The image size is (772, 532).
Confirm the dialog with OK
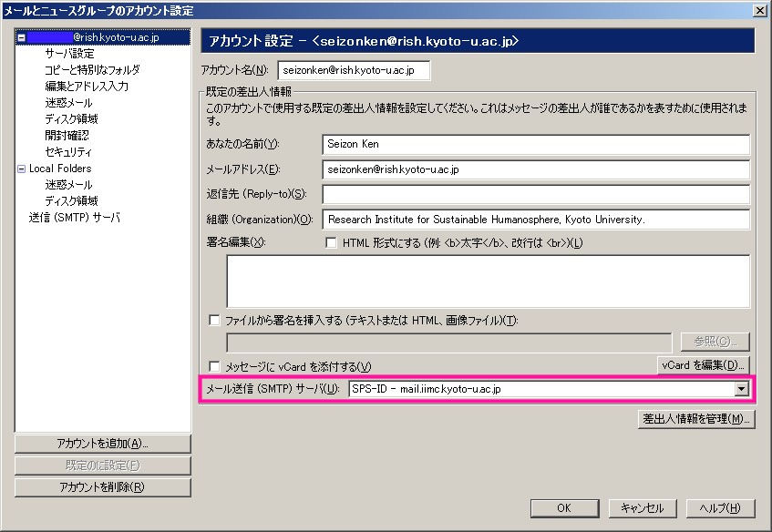click(565, 508)
